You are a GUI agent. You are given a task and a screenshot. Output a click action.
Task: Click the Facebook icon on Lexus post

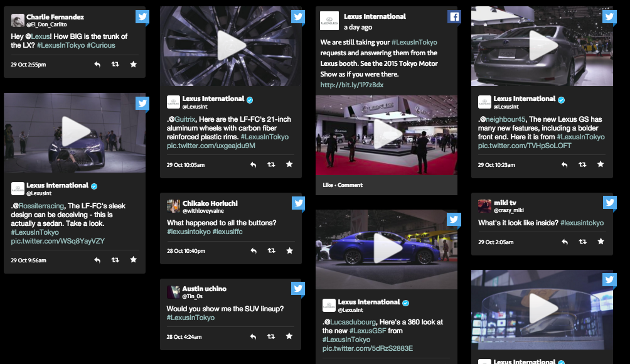click(454, 16)
